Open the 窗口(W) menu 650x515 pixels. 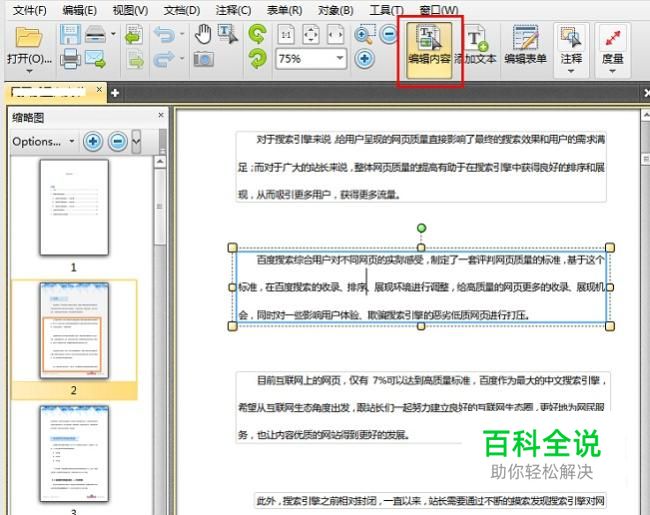point(439,10)
